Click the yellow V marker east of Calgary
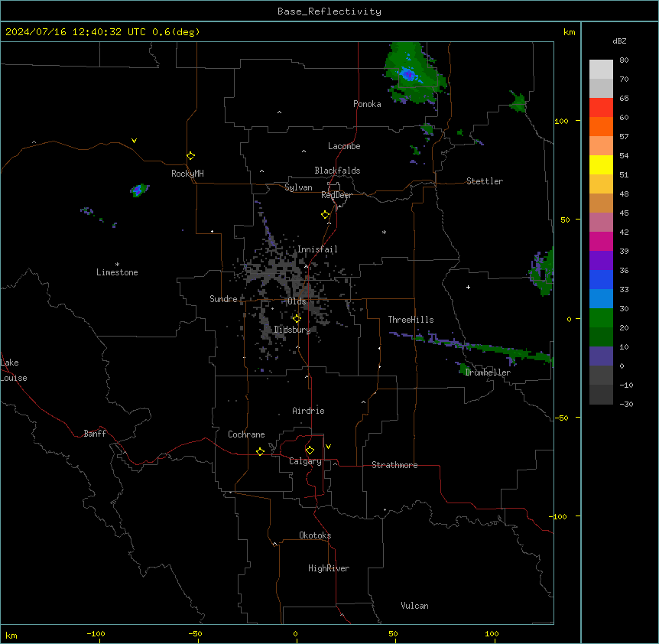The width and height of the screenshot is (659, 644). [328, 447]
